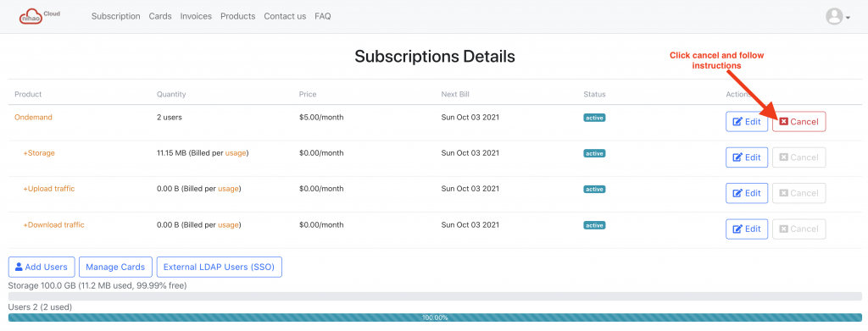This screenshot has height=331, width=868.
Task: Cancel the Ondemand subscription
Action: (798, 122)
